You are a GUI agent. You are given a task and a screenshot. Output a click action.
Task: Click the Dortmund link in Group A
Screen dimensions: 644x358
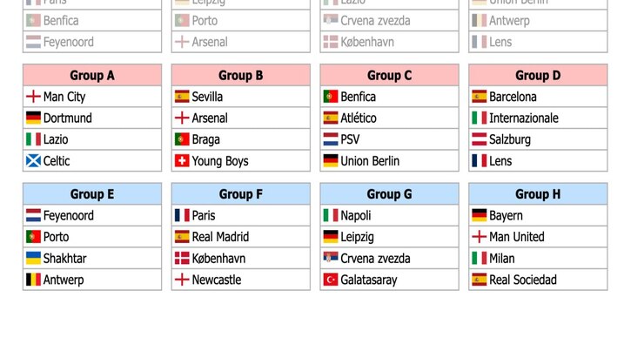67,118
